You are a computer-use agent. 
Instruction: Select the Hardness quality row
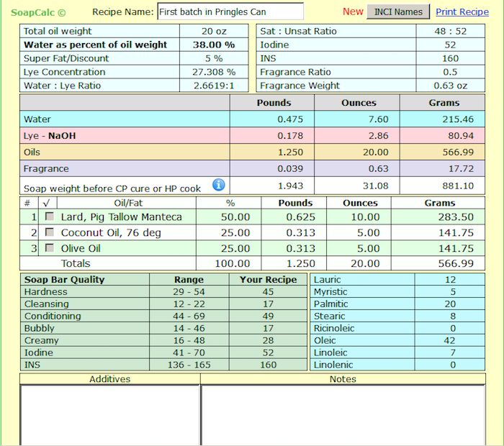(x=46, y=292)
